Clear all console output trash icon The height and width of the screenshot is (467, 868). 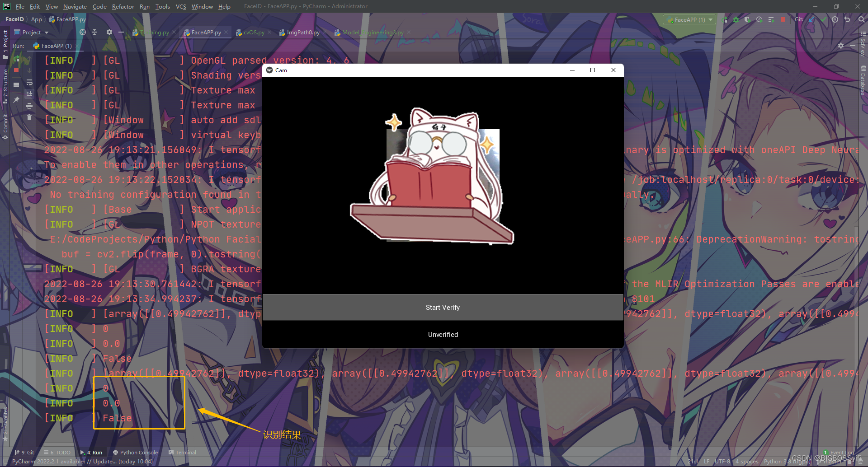pyautogui.click(x=29, y=117)
